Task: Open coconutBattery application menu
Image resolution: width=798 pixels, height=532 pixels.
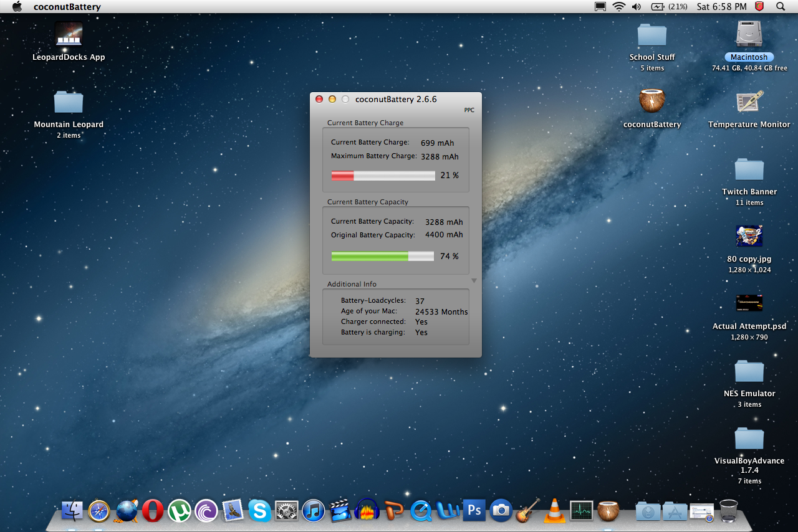Action: click(67, 7)
